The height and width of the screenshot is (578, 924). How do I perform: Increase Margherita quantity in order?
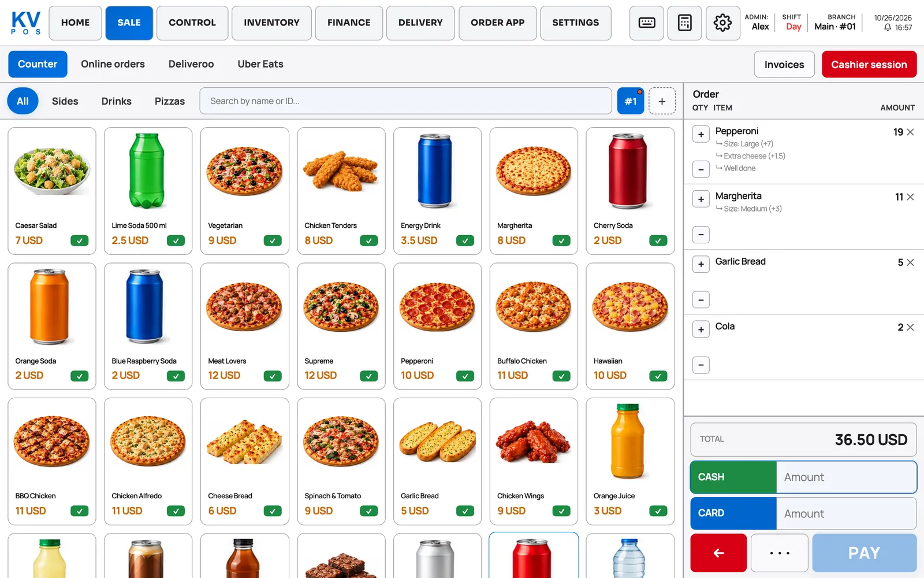pyautogui.click(x=701, y=199)
